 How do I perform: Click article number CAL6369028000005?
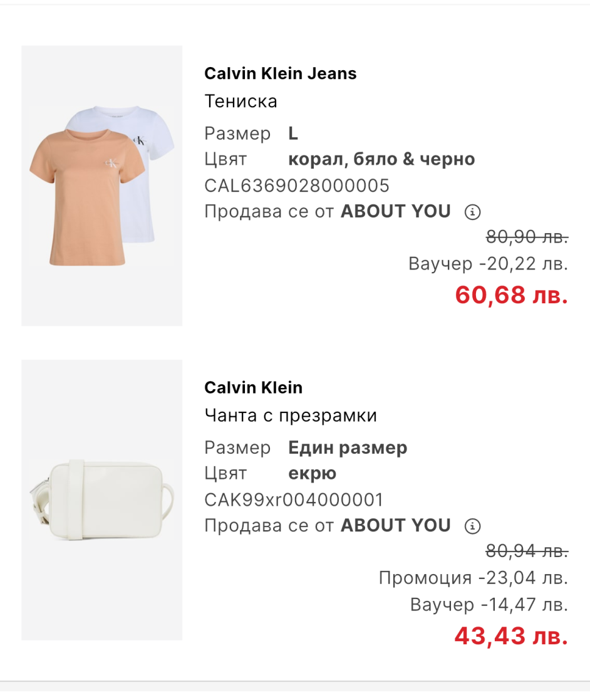pyautogui.click(x=297, y=185)
